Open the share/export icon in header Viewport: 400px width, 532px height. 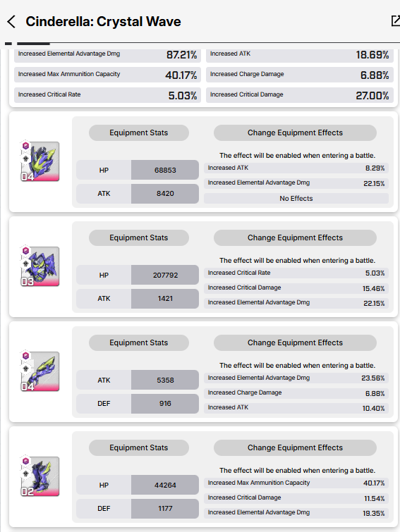coord(396,20)
